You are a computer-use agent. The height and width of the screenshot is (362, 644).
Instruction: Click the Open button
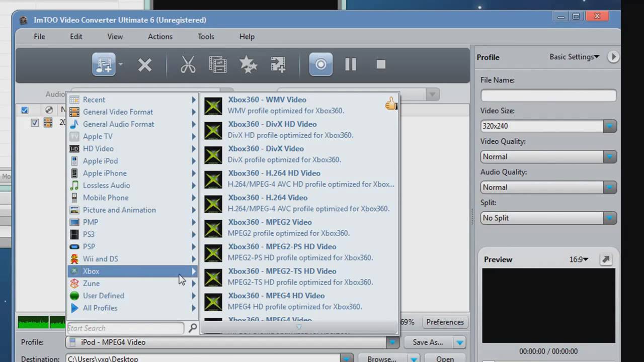445,359
